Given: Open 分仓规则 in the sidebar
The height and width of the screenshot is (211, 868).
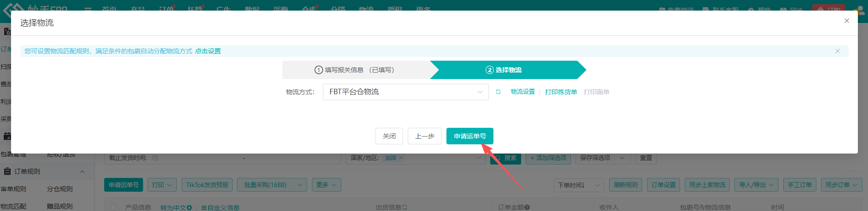Looking at the screenshot, I should (x=60, y=189).
